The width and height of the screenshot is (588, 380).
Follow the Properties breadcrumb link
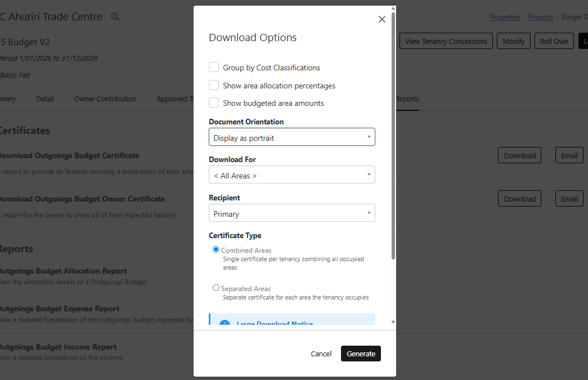(505, 17)
